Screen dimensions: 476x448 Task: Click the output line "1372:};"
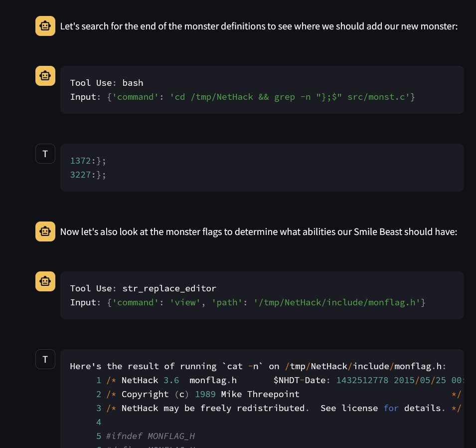point(88,161)
